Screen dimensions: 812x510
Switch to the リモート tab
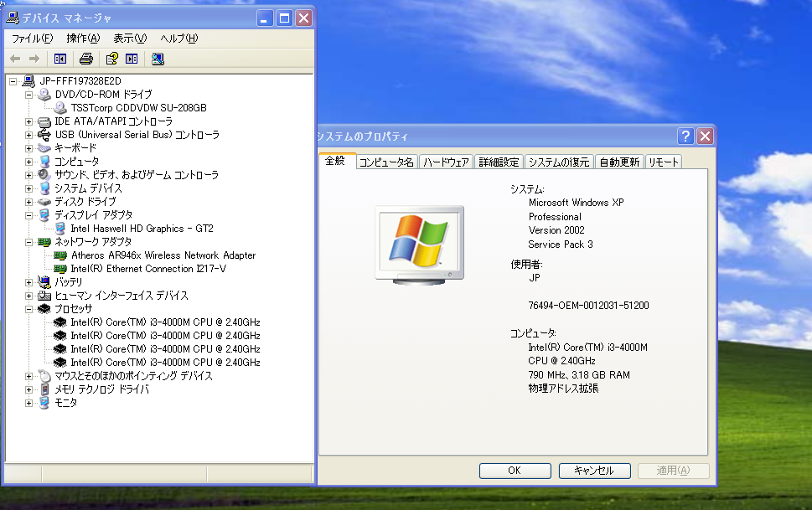664,162
